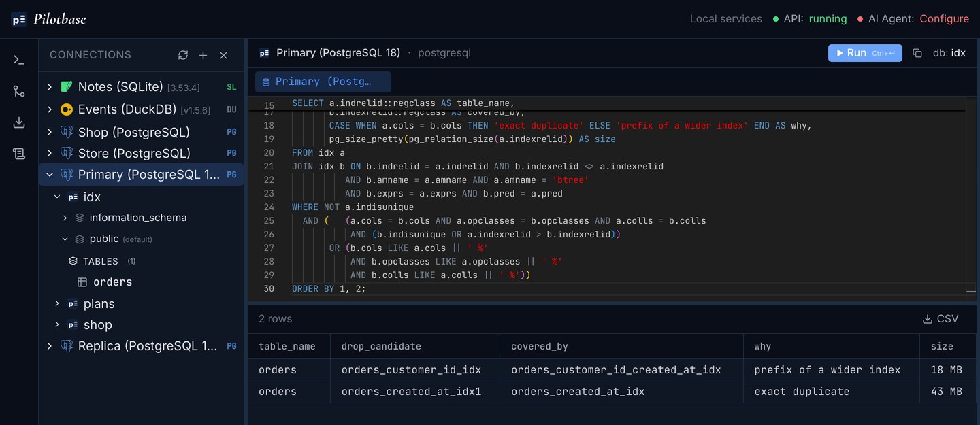Click the '2 rows' result count
Viewport: 980px width, 425px height.
(275, 319)
